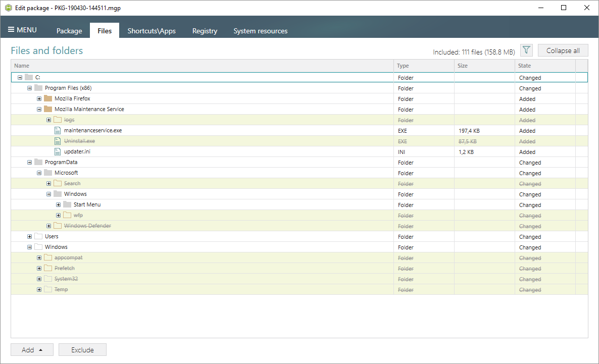Screen dimensions: 599x364
Task: Click the app logo in title bar
Action: [x=9, y=8]
